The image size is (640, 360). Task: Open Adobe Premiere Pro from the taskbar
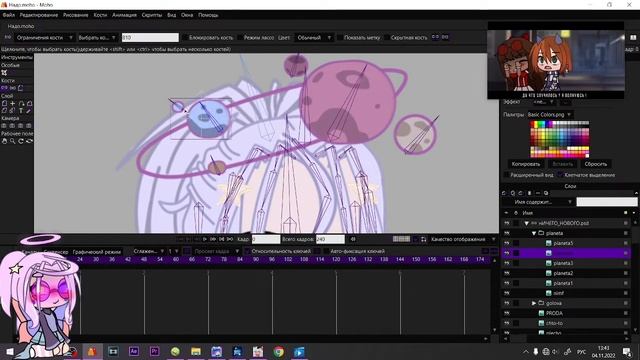[x=154, y=351]
